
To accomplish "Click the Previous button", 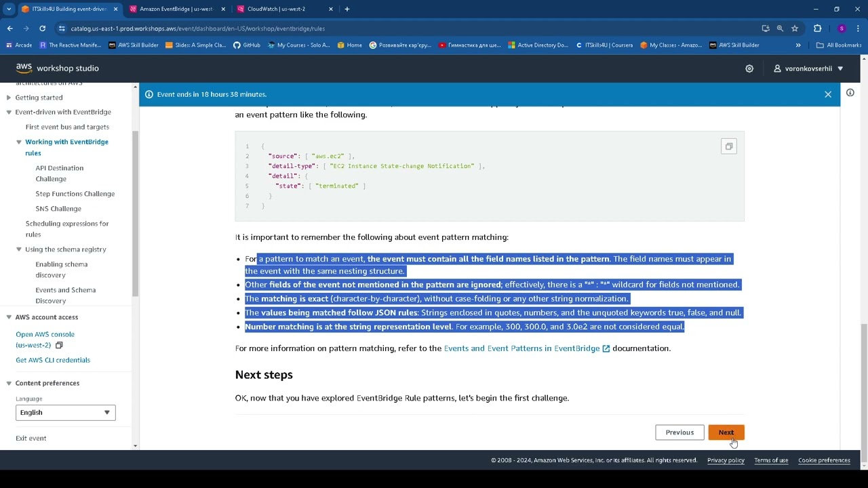I will pyautogui.click(x=679, y=432).
